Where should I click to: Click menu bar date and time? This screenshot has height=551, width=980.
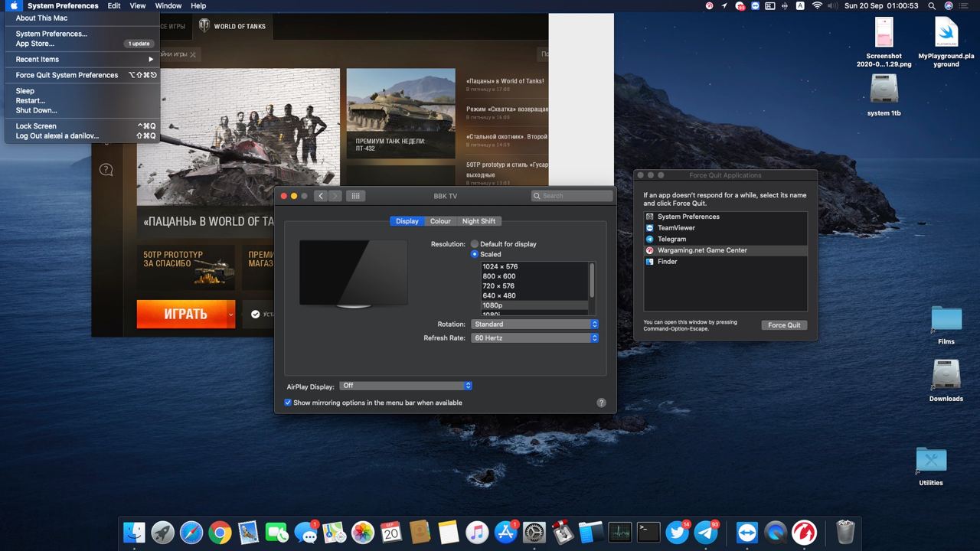click(881, 5)
